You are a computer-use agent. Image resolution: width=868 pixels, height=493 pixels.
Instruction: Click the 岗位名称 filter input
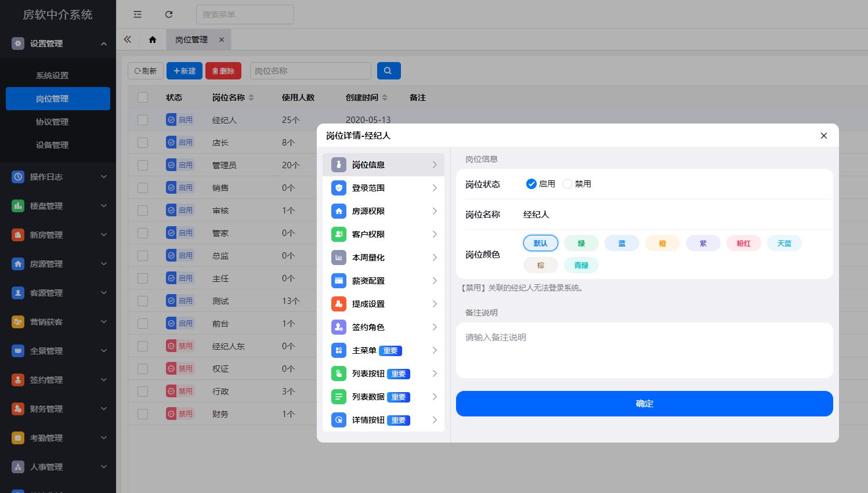tap(310, 71)
